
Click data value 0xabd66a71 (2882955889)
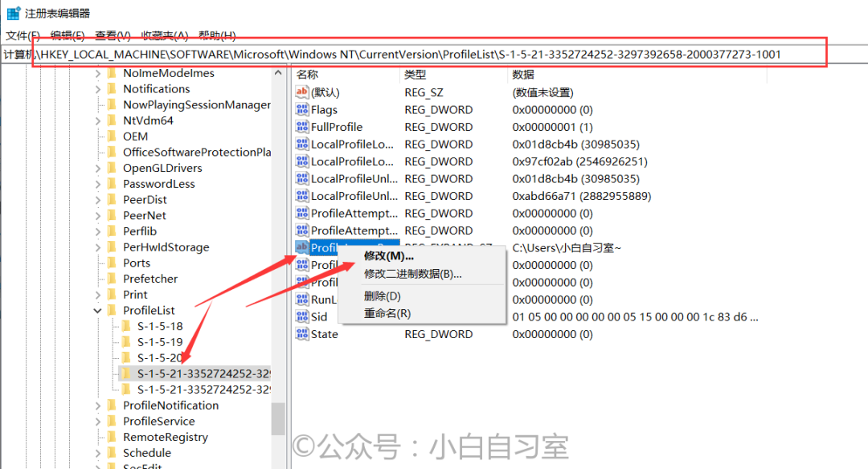click(581, 196)
